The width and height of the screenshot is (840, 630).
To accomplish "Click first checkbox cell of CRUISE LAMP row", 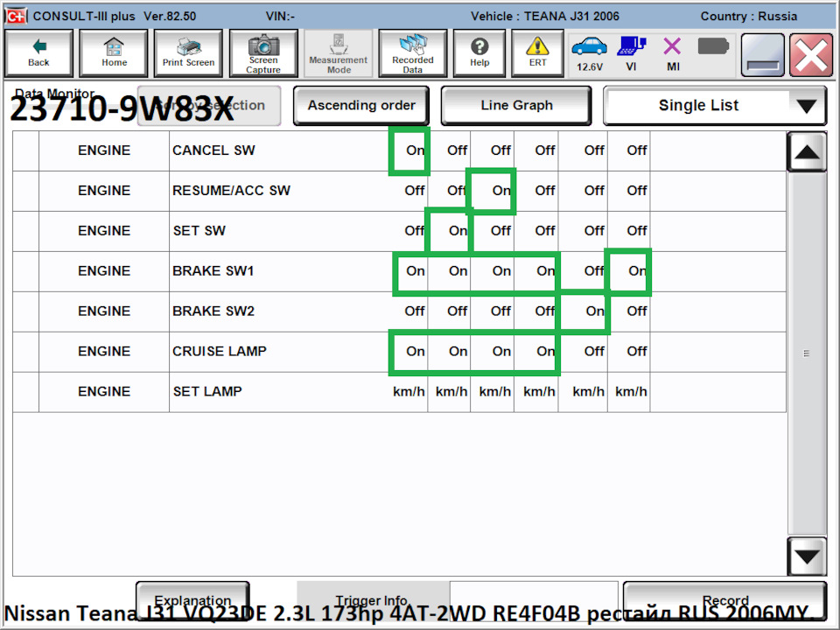I will pyautogui.click(x=25, y=352).
